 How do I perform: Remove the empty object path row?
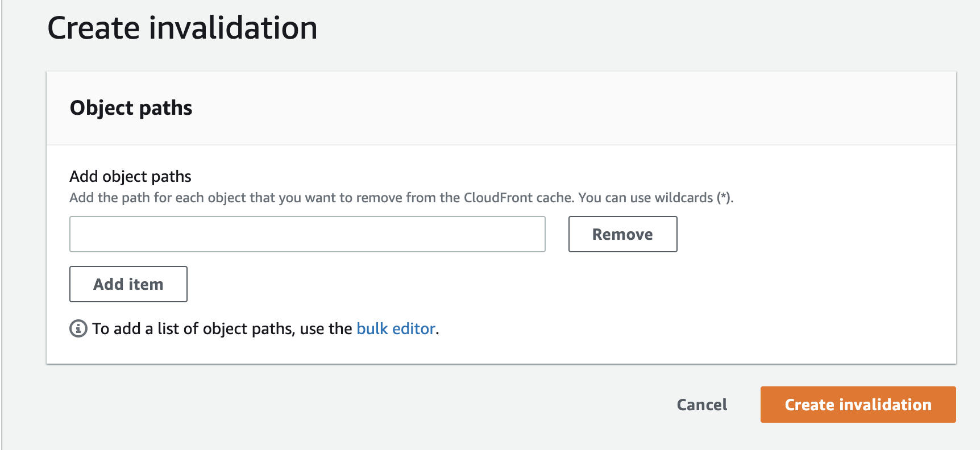coord(622,234)
